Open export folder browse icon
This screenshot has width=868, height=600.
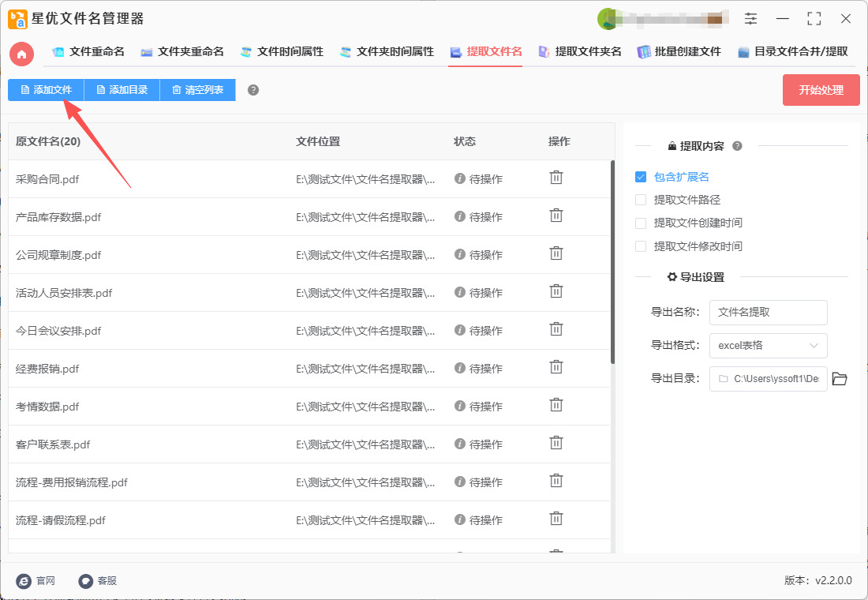840,379
